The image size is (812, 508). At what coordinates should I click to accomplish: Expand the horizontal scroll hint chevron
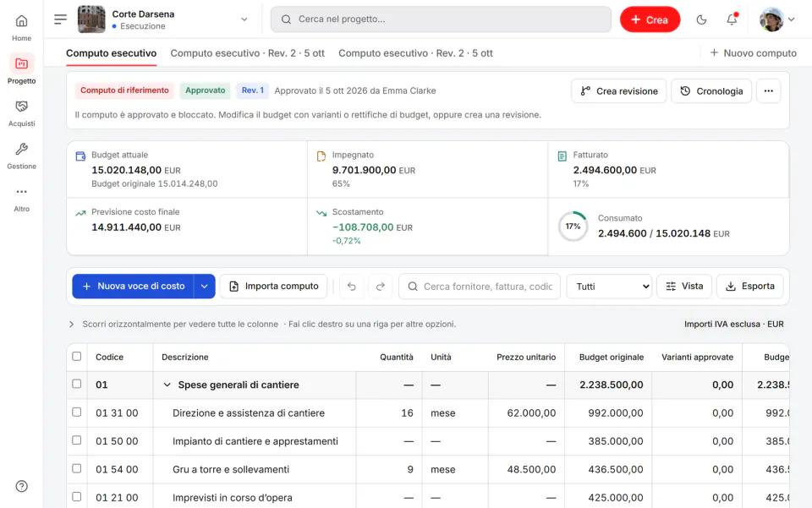pyautogui.click(x=71, y=325)
